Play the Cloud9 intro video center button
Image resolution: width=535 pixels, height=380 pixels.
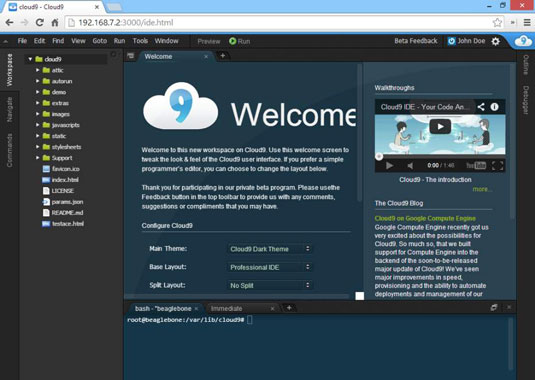[x=440, y=127]
